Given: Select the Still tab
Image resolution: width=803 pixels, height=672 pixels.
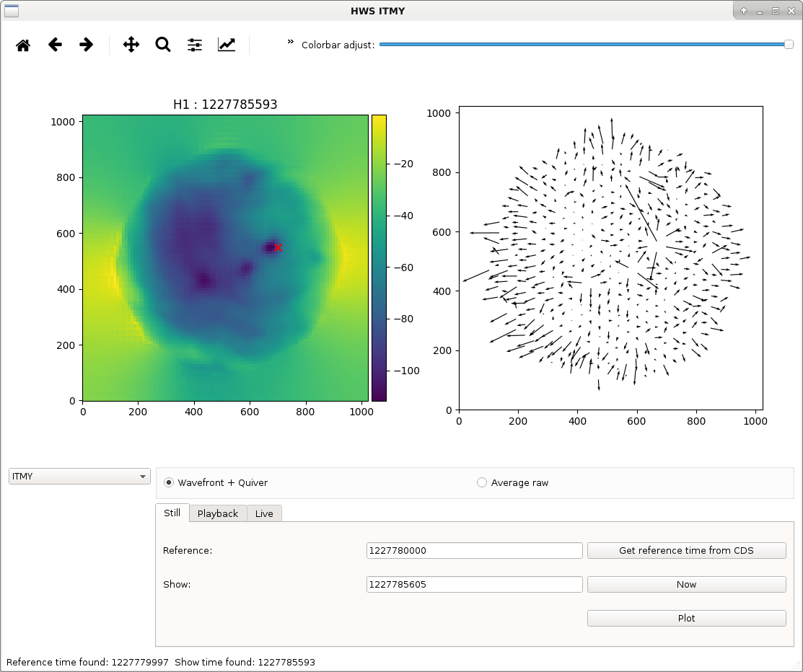Looking at the screenshot, I should point(172,513).
